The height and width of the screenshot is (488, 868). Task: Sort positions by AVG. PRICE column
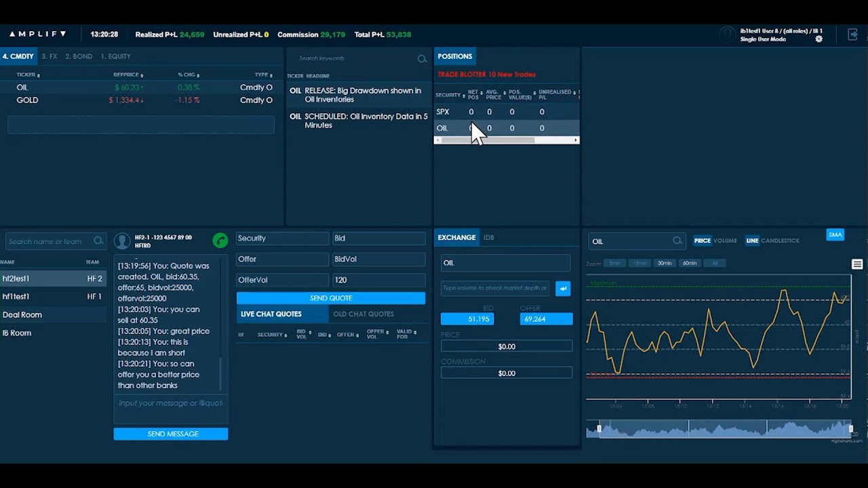[x=494, y=94]
